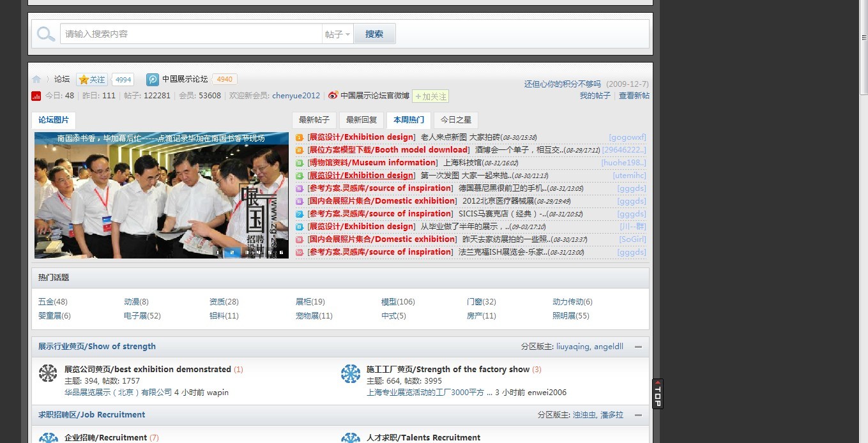Open author utemihc profile link
The width and height of the screenshot is (868, 443).
tap(629, 176)
